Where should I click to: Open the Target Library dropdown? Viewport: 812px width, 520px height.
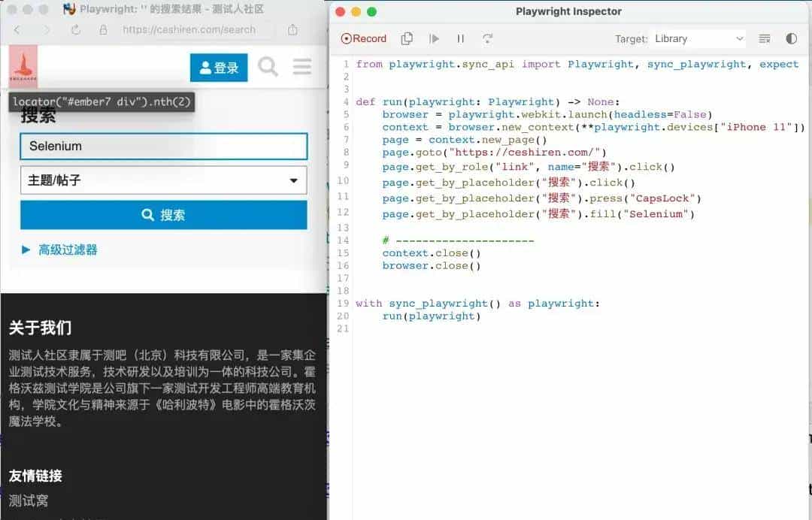[697, 38]
